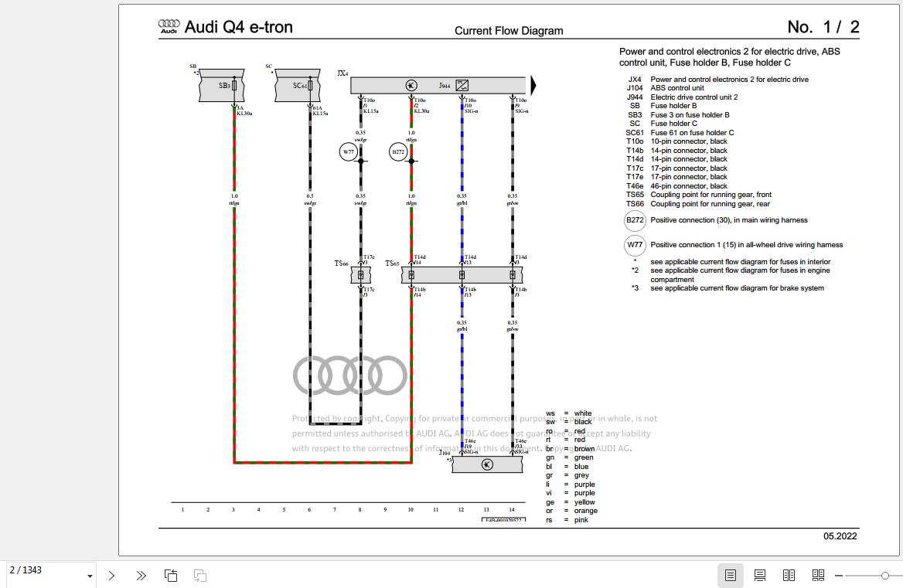Click legend entry 'Fuse 3 on fuse holder B'
The image size is (903, 588).
coord(690,115)
